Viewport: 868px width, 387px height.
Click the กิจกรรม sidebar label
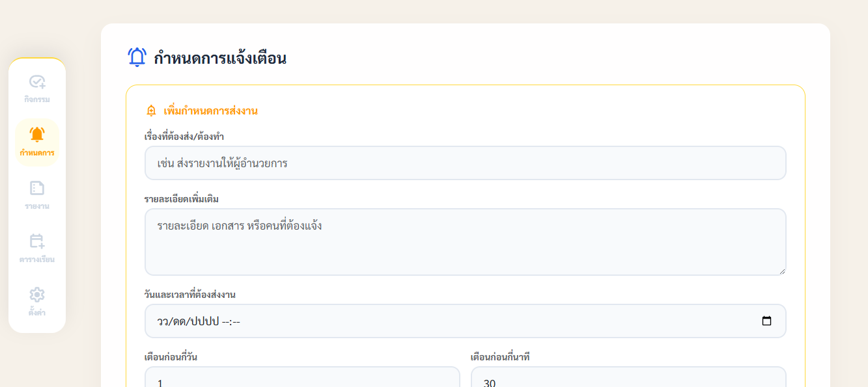[x=37, y=100]
